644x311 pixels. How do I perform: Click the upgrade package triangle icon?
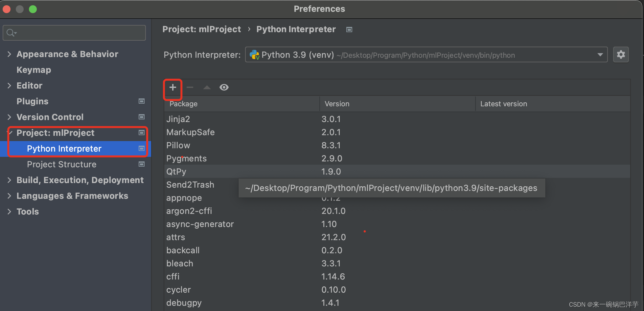207,87
